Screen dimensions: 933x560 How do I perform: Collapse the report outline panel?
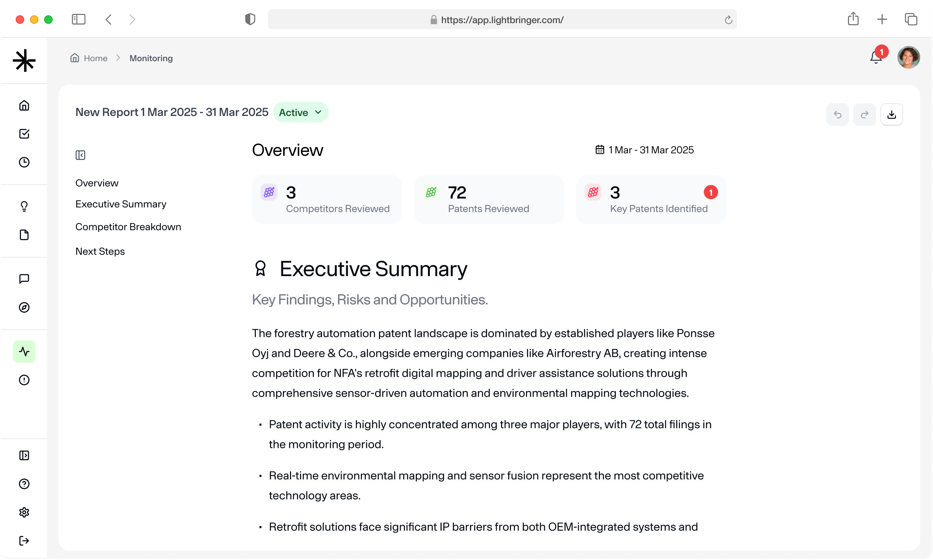(x=80, y=155)
